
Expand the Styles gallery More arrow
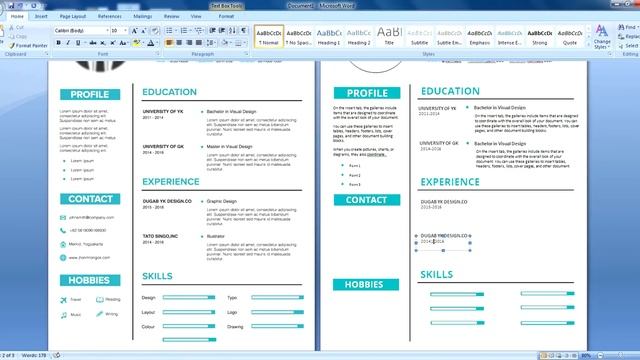coord(588,45)
